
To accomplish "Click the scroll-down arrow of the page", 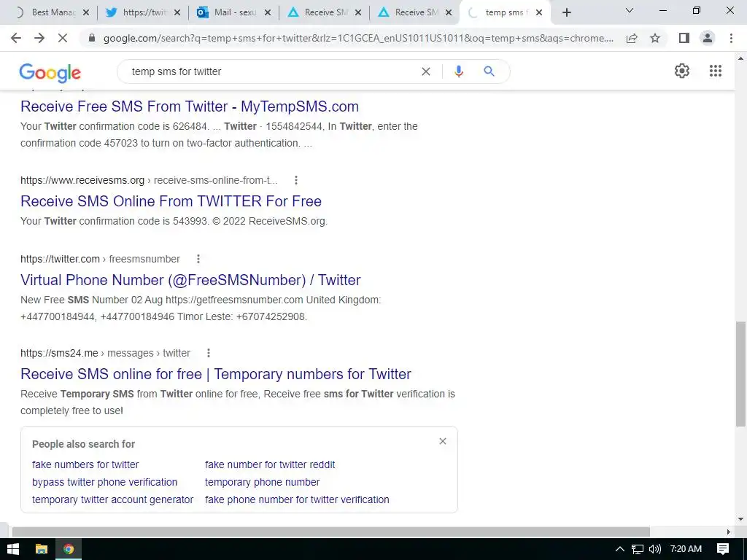I will [x=740, y=519].
